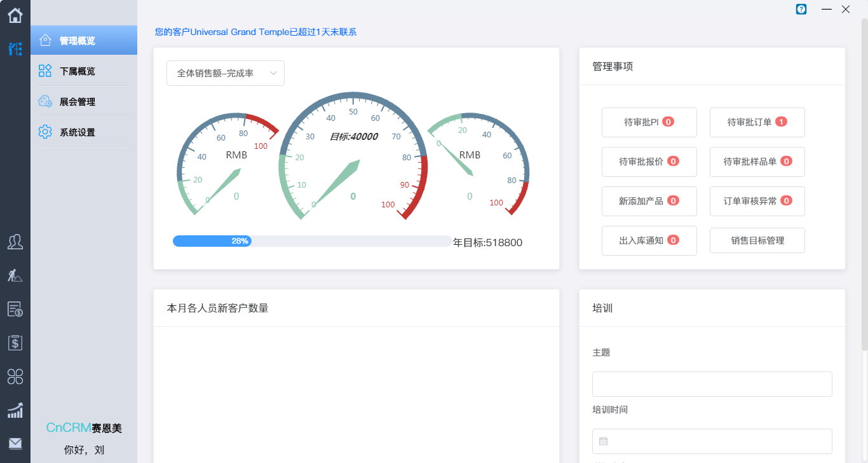This screenshot has height=463, width=868.
Task: Click the 待审批订单 button
Action: [757, 122]
